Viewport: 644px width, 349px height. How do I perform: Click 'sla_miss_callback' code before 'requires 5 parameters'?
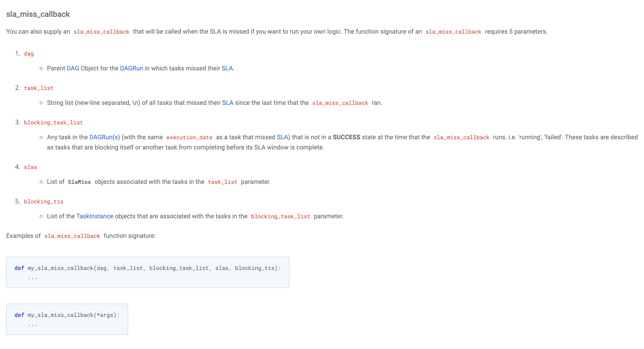(x=454, y=32)
